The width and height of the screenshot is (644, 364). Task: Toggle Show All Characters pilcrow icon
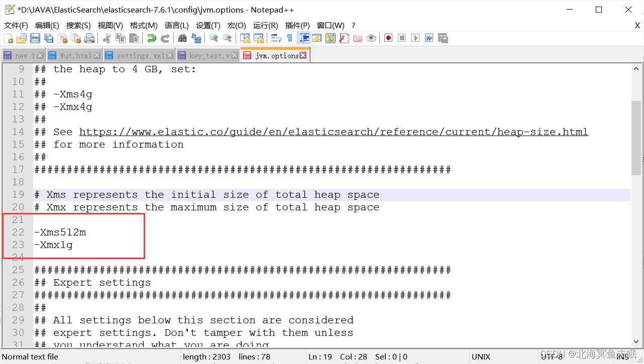(290, 38)
